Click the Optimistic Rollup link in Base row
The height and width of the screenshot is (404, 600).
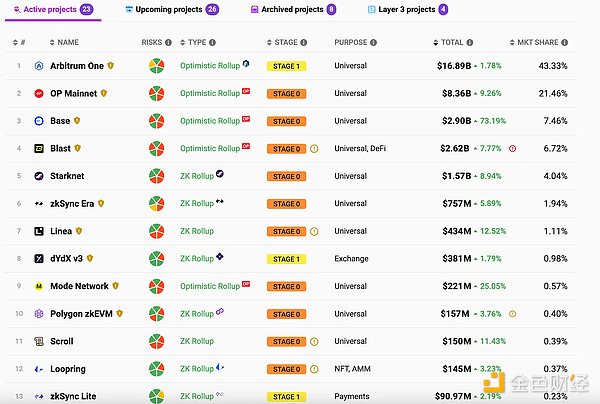[x=210, y=120]
